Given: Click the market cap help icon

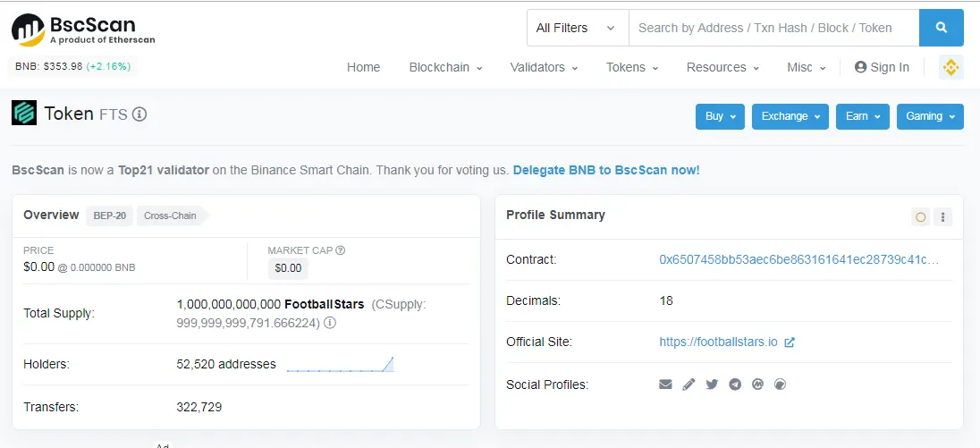Looking at the screenshot, I should [341, 250].
